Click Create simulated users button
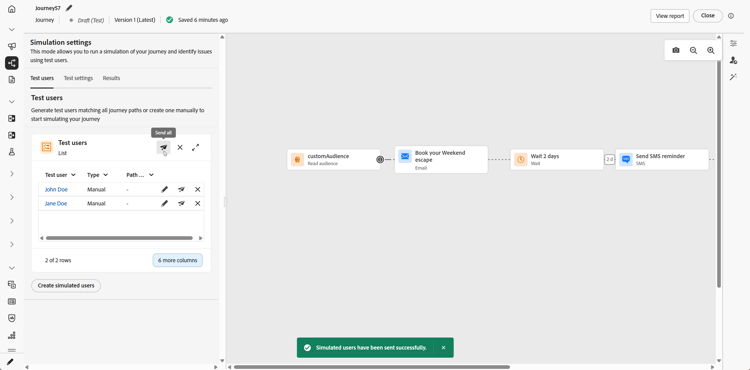 coord(66,286)
